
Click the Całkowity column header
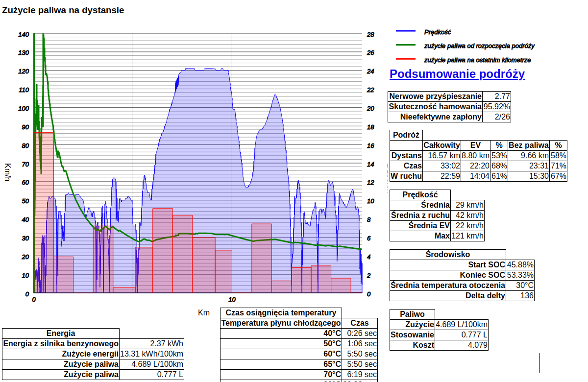441,145
